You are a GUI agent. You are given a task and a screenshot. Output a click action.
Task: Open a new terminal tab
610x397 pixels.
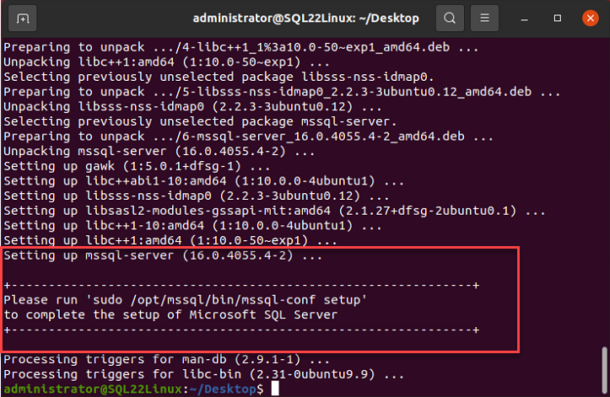click(x=23, y=18)
